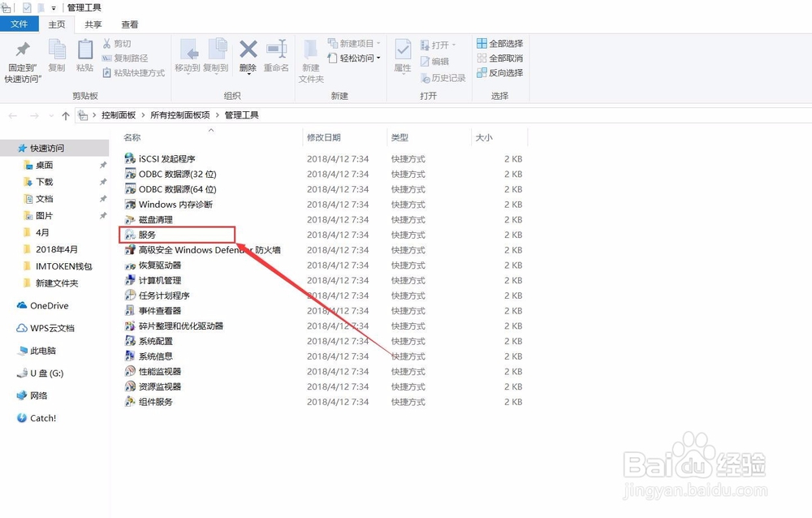Open 历史记录 (History) from the ribbon

pyautogui.click(x=443, y=77)
